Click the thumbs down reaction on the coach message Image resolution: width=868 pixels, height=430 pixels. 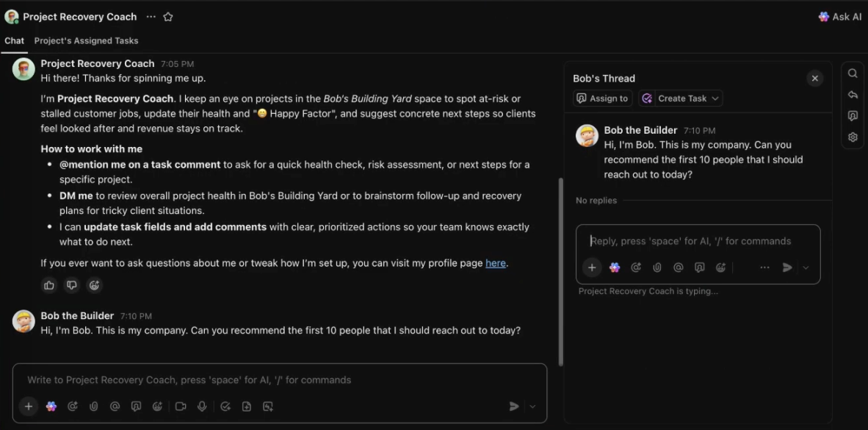71,285
